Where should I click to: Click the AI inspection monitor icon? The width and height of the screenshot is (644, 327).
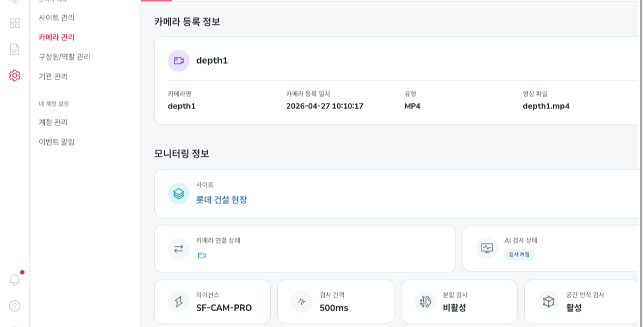pos(487,248)
